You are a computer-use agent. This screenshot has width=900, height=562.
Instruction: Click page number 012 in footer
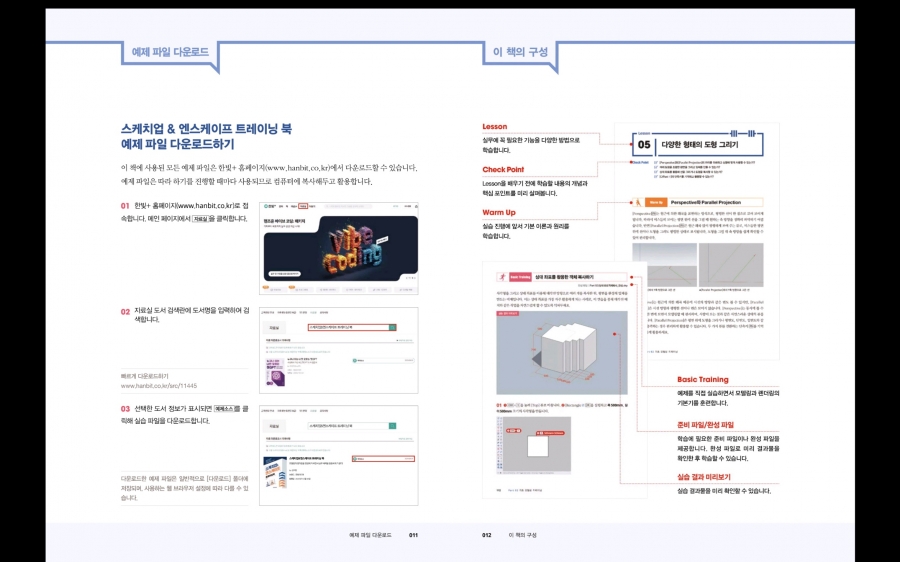pos(487,535)
